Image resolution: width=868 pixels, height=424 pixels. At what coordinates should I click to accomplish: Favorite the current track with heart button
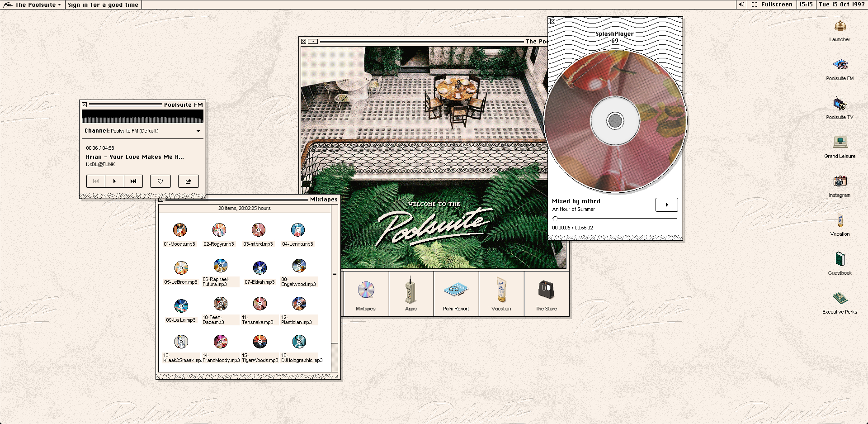coord(160,181)
